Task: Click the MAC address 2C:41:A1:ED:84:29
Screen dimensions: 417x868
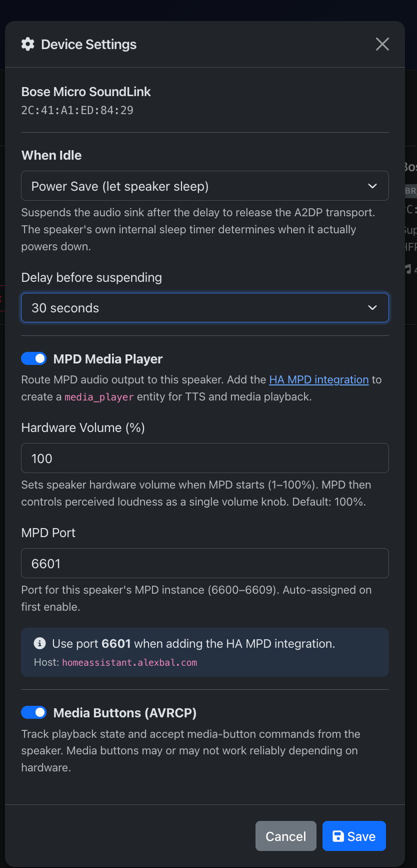Action: tap(77, 111)
